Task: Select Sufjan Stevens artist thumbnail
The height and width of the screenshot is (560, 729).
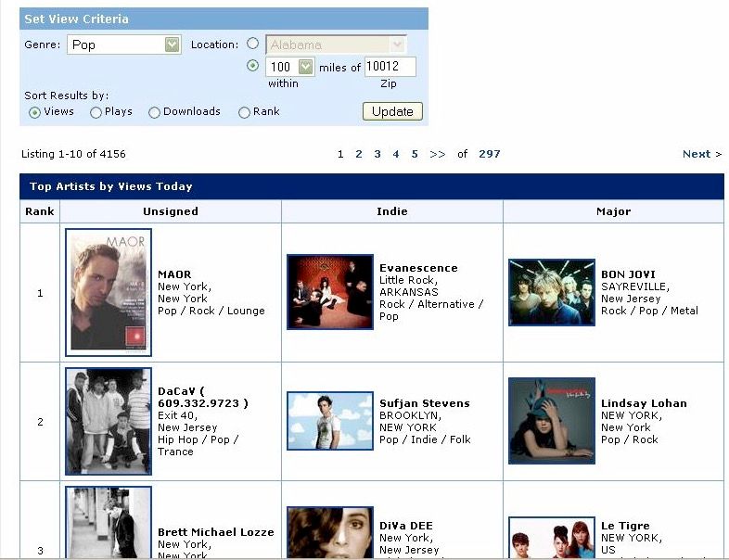Action: click(x=330, y=421)
